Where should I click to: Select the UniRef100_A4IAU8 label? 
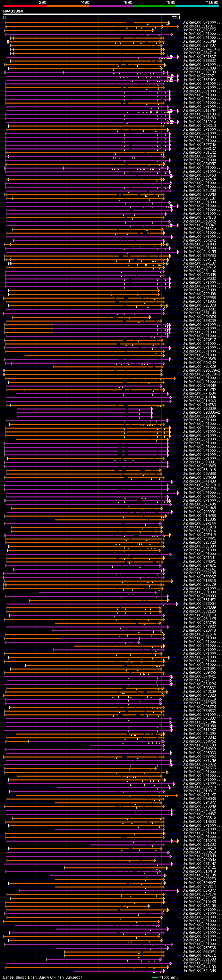tap(199, 481)
